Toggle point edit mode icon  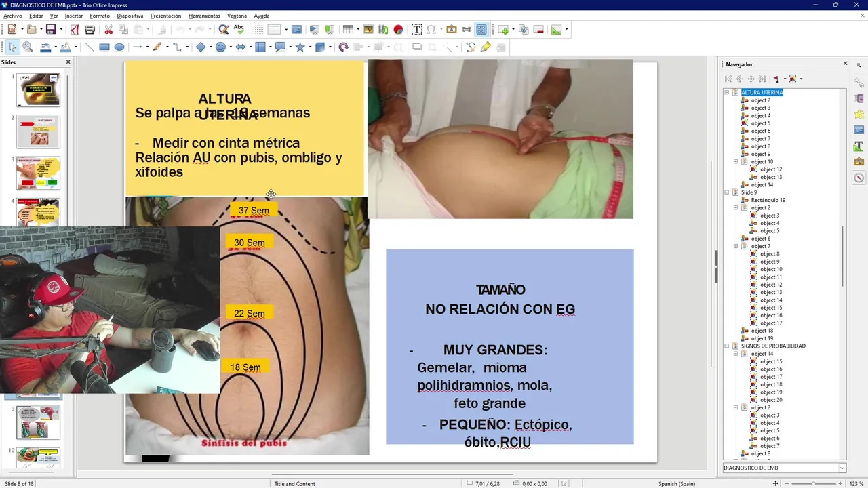tap(471, 47)
